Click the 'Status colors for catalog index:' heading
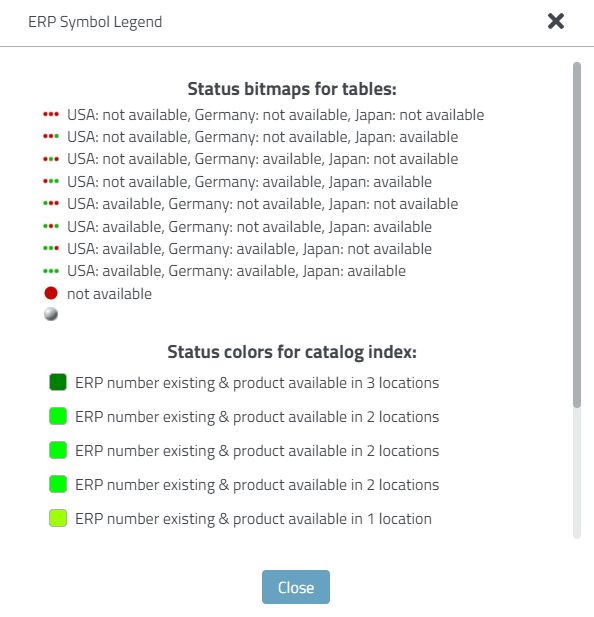This screenshot has height=617, width=594. [x=292, y=352]
